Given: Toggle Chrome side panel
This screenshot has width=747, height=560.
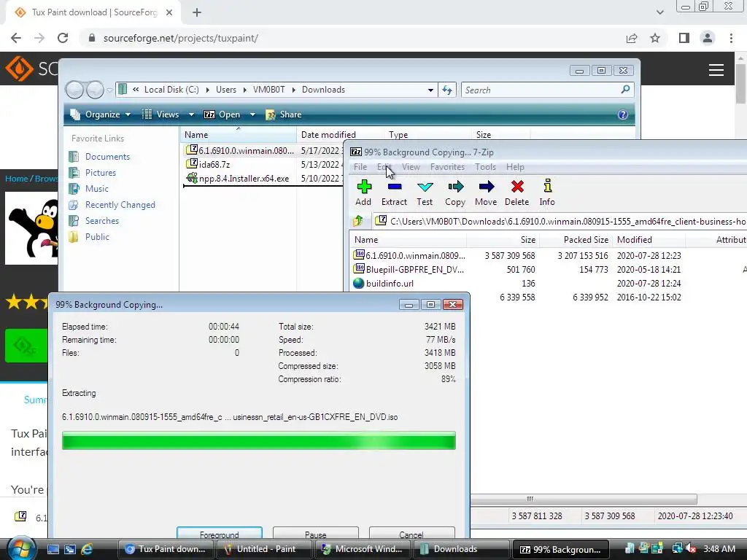Looking at the screenshot, I should [684, 38].
